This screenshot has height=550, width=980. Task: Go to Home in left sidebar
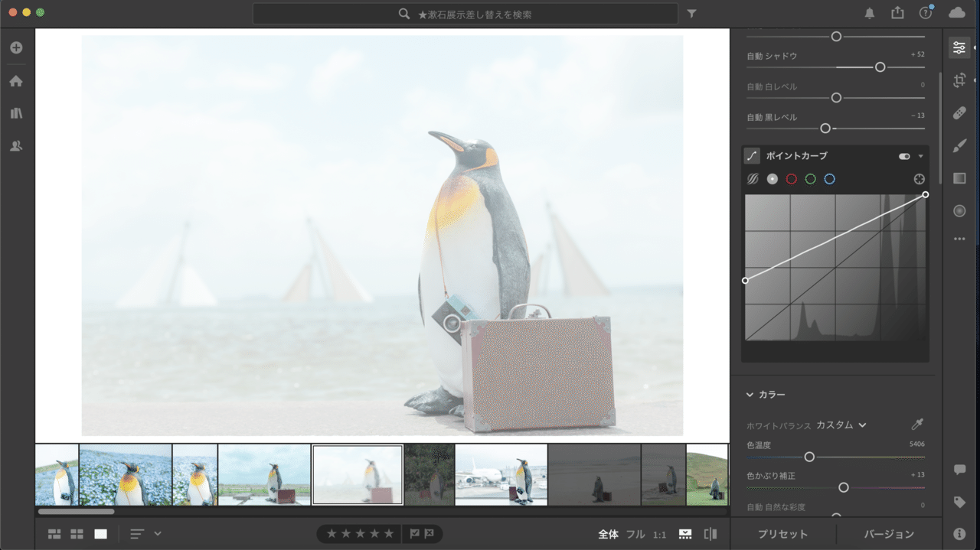16,81
